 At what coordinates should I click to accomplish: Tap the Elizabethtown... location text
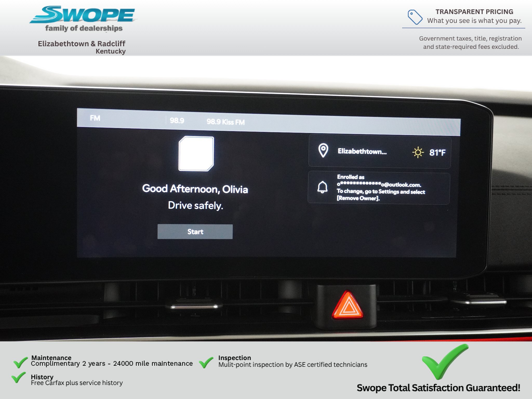point(362,151)
